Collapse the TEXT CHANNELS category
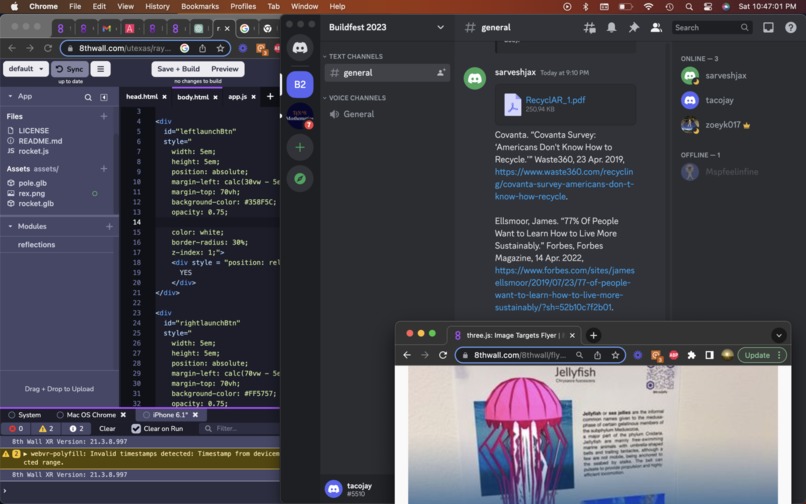Viewport: 806px width, 504px height. 353,57
